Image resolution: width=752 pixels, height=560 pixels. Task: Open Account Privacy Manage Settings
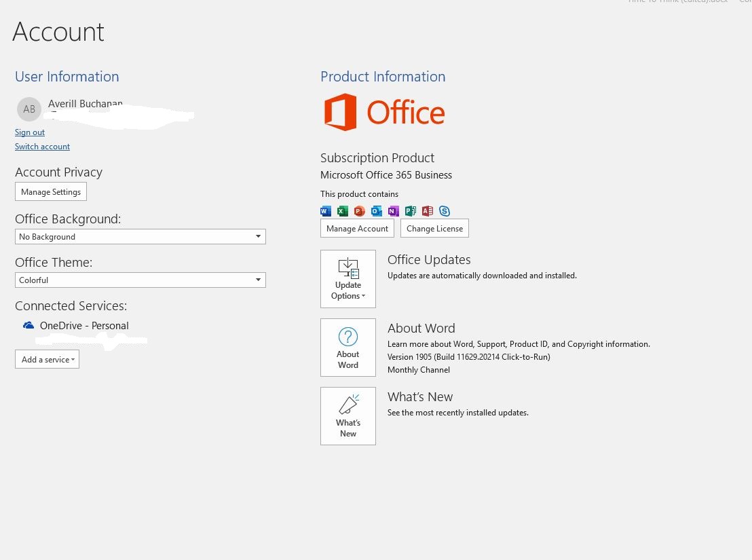click(51, 192)
